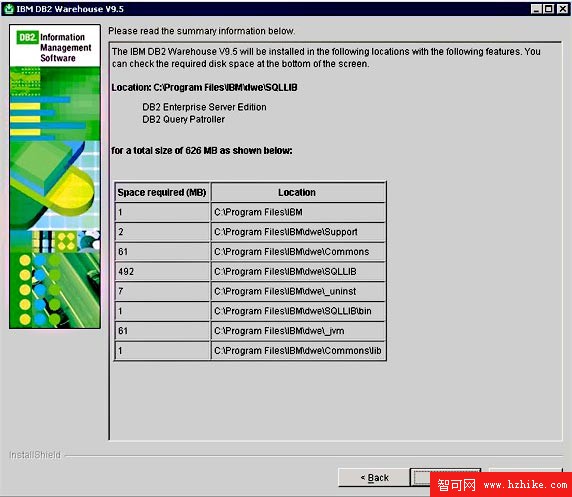572x497 pixels.
Task: Click the green DB2 logo in the banner
Action: point(27,37)
